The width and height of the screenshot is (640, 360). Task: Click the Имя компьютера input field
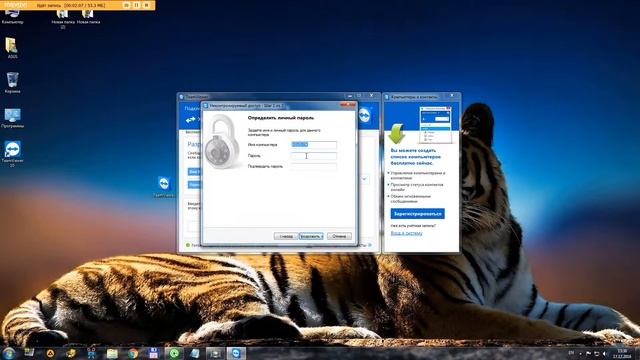[313, 144]
